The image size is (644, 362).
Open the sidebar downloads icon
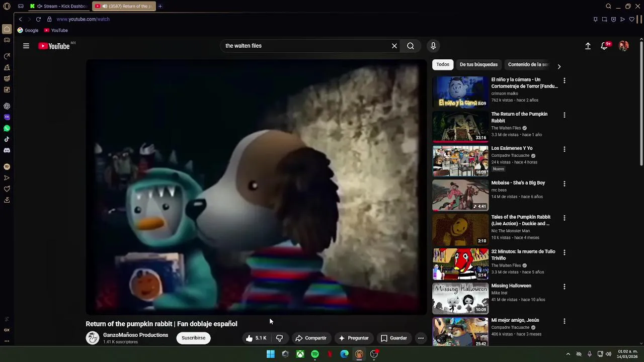[x=7, y=200]
